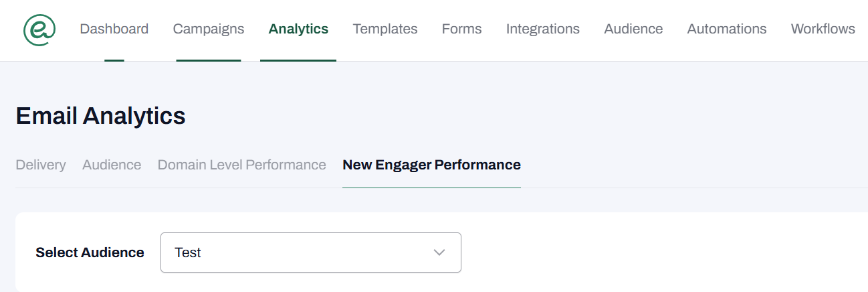Image resolution: width=868 pixels, height=292 pixels.
Task: Open the Domain Level Performance tab
Action: click(241, 165)
